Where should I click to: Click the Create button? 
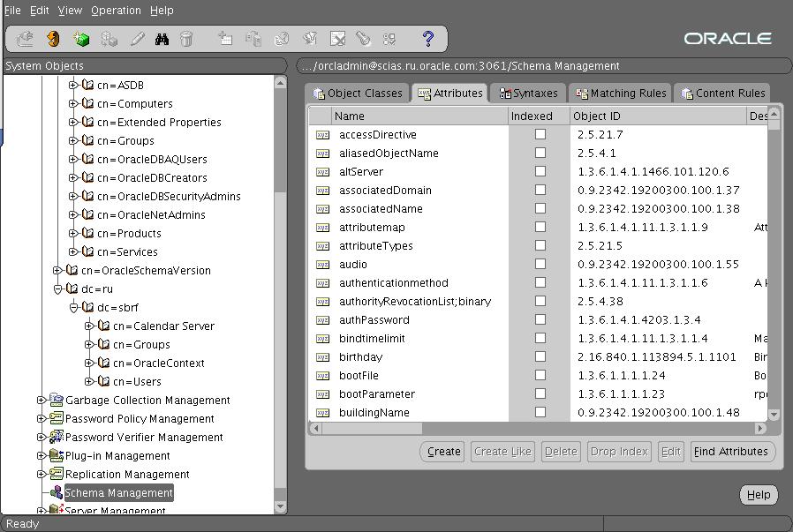coord(443,451)
